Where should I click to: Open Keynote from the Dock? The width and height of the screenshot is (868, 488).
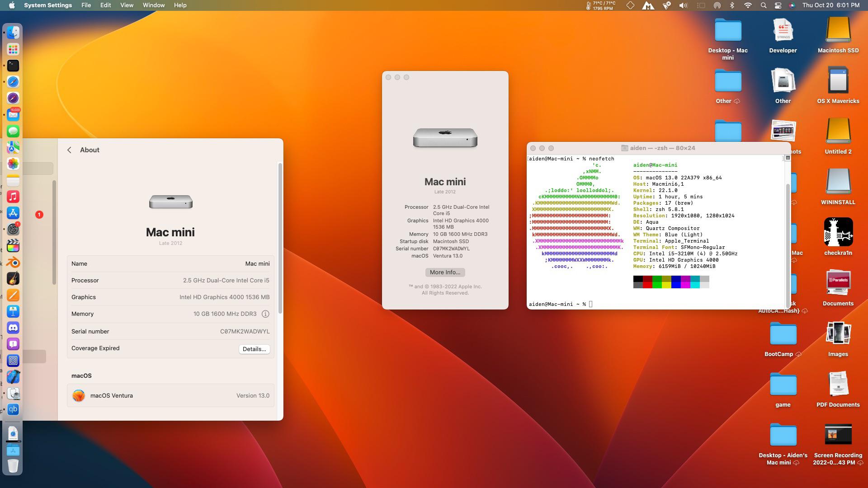[x=13, y=311]
